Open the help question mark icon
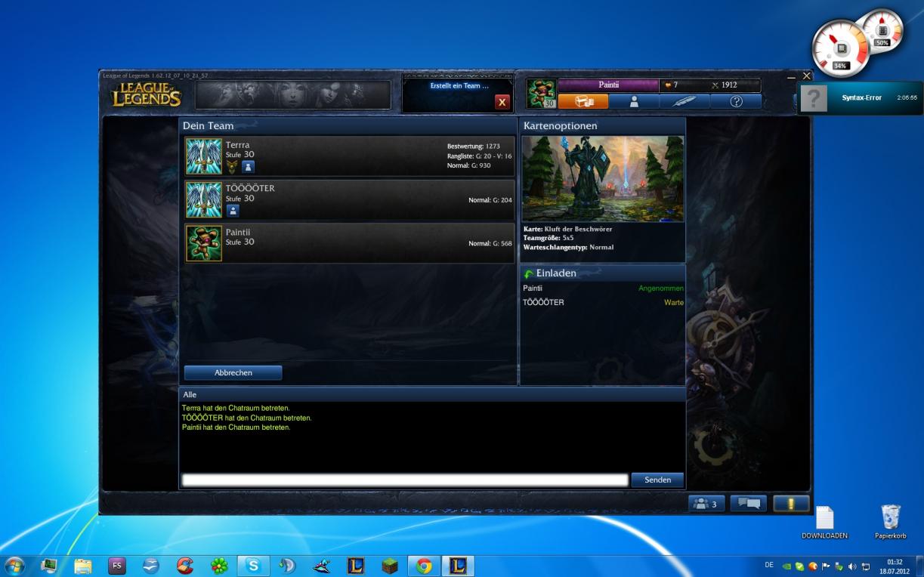Image resolution: width=924 pixels, height=577 pixels. [736, 102]
